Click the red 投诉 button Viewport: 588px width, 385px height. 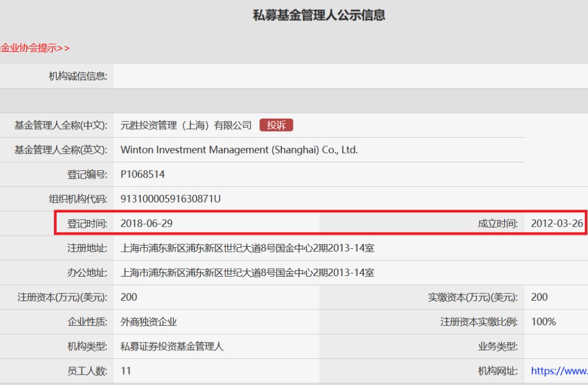click(276, 125)
